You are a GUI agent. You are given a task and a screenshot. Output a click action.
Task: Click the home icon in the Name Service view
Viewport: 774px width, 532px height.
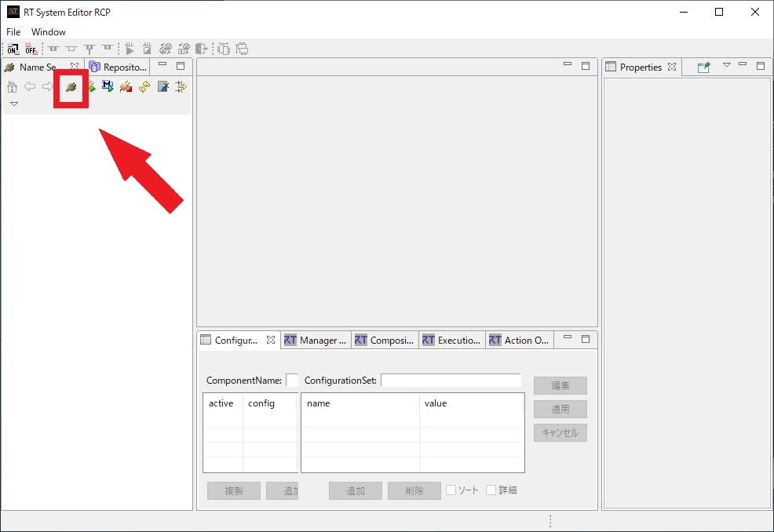(13, 87)
